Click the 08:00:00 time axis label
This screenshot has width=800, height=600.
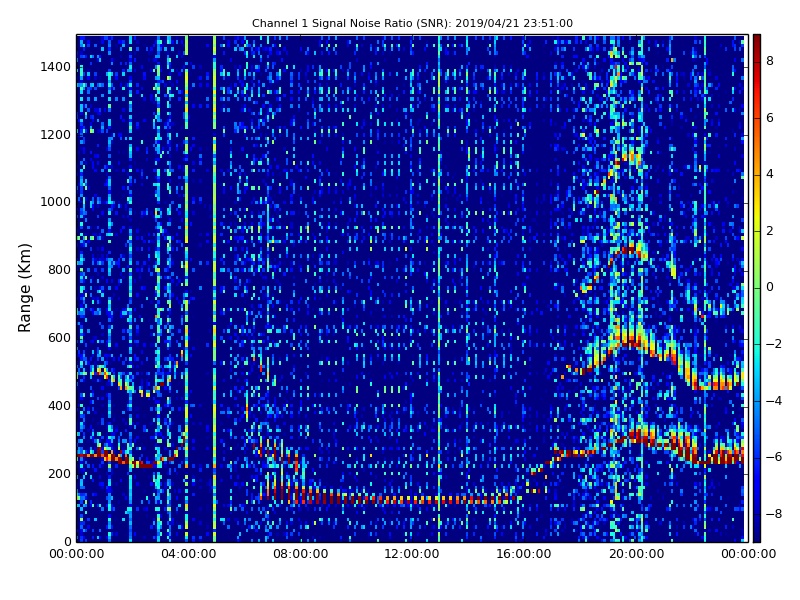[301, 554]
